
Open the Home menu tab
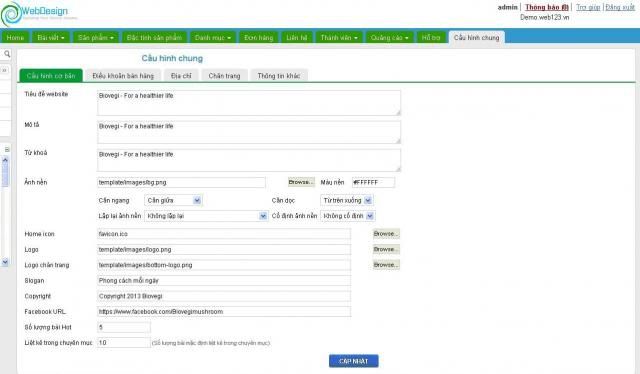click(x=15, y=38)
